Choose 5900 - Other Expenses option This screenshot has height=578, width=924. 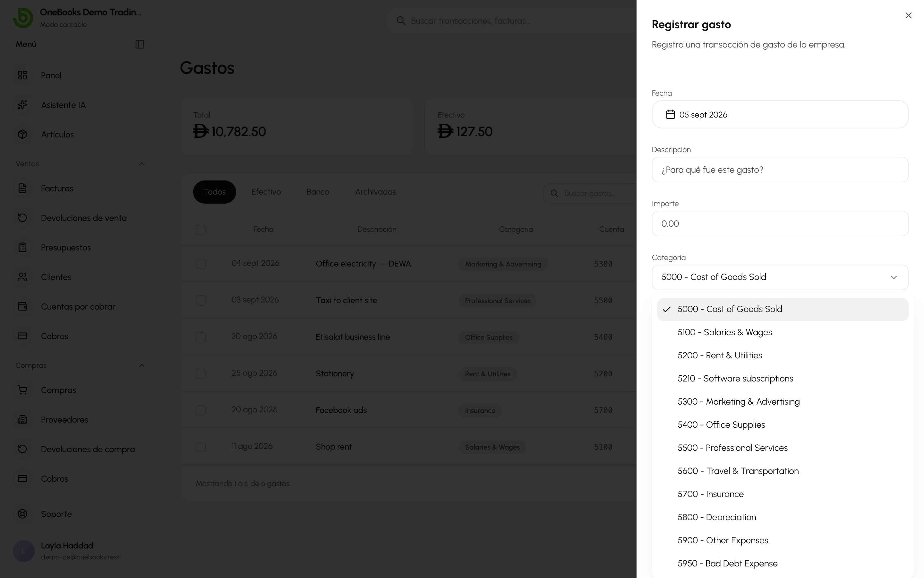pos(782,540)
